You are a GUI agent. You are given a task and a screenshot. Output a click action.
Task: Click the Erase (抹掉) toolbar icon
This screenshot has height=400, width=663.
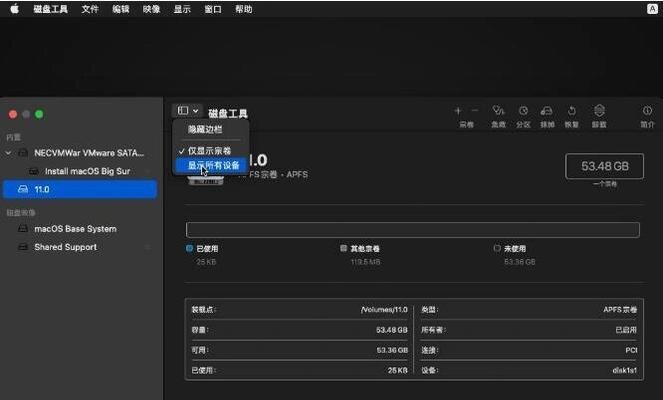(x=547, y=111)
